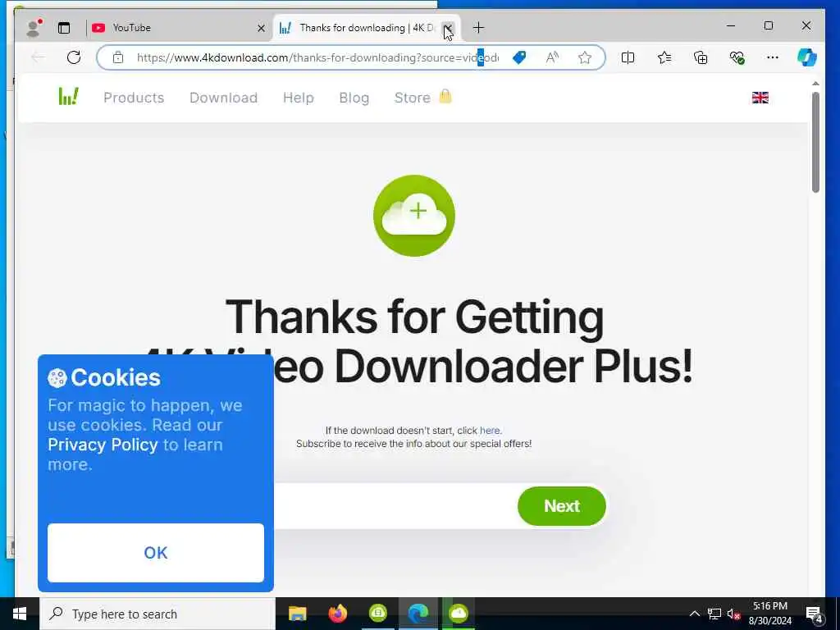Open a new browser tab

tap(478, 27)
